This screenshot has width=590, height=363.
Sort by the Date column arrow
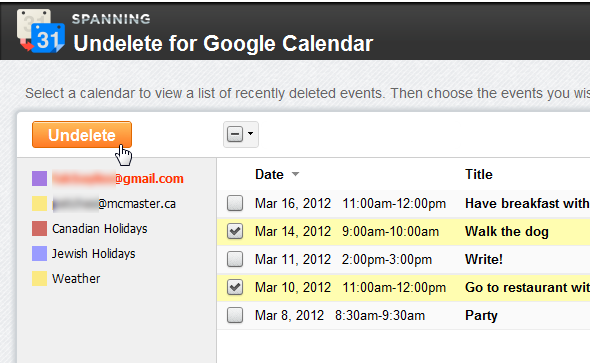point(295,174)
